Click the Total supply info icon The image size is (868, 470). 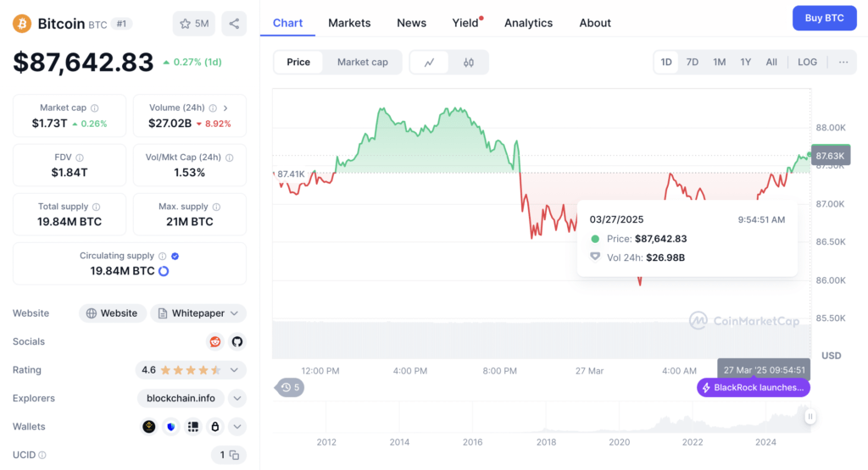(97, 207)
